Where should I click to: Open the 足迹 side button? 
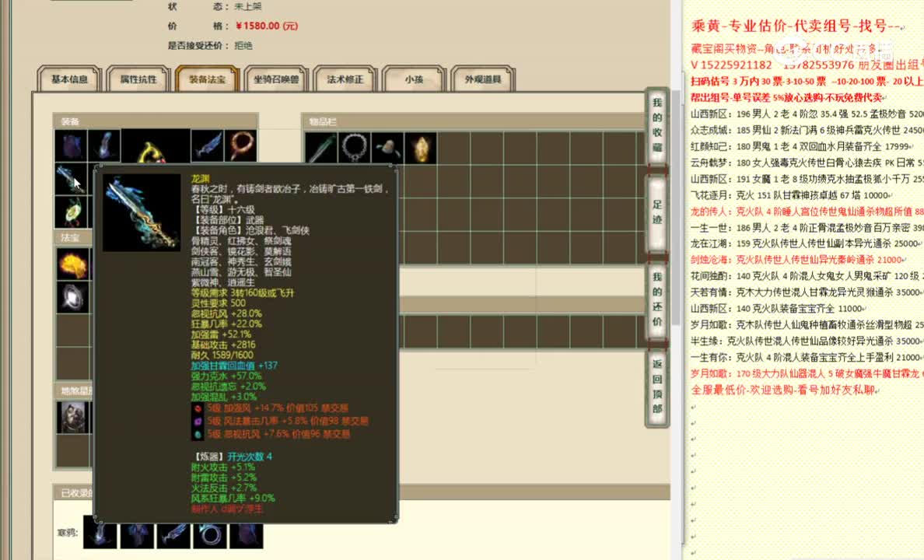(657, 213)
